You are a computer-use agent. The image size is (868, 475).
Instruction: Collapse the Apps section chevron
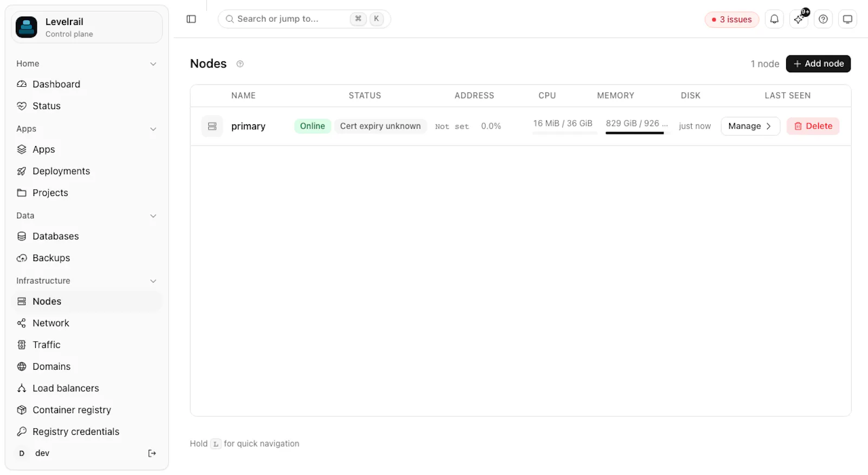(153, 129)
